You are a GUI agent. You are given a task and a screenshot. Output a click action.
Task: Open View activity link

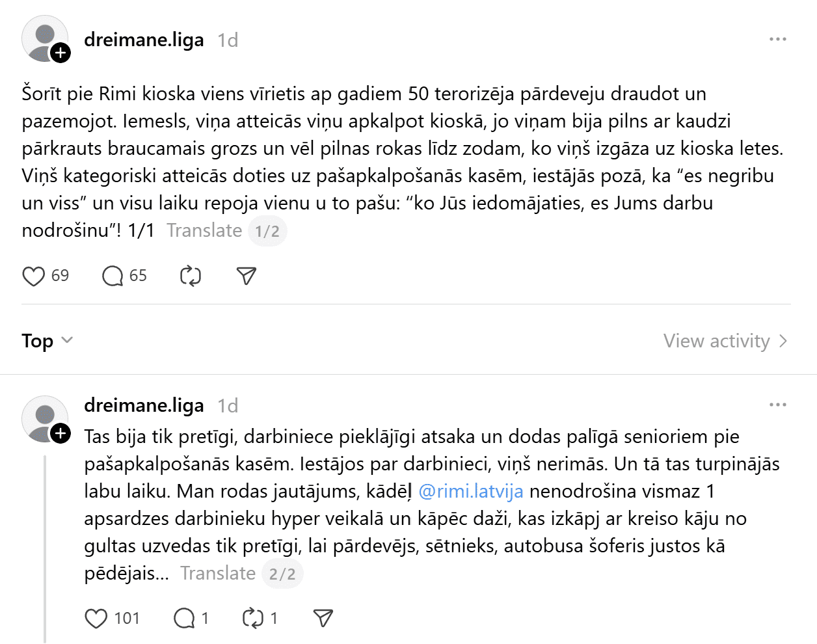pos(725,341)
